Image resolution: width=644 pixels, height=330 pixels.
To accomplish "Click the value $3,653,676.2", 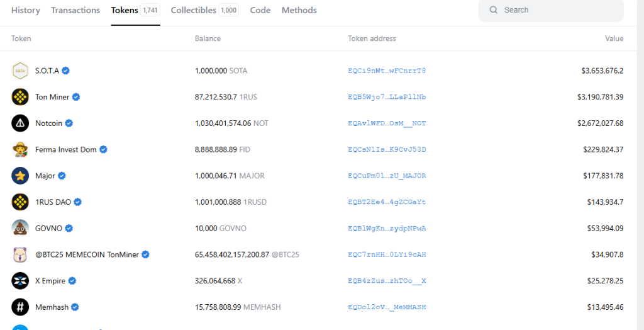I will tap(602, 71).
